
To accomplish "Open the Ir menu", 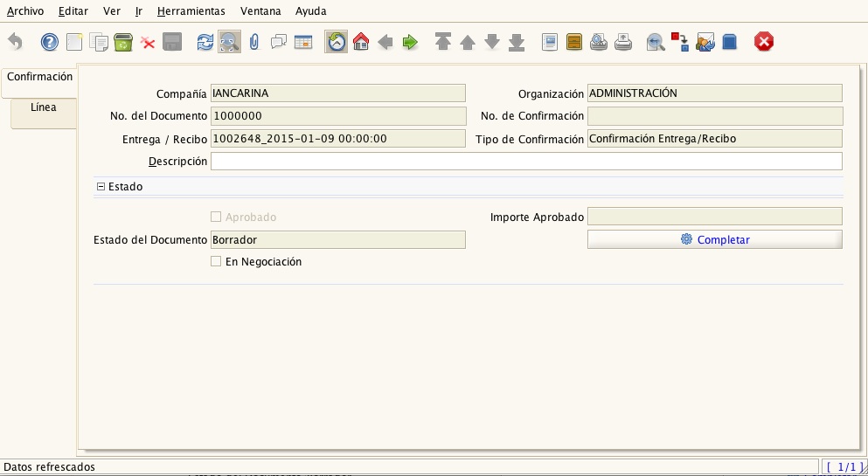I will (139, 11).
